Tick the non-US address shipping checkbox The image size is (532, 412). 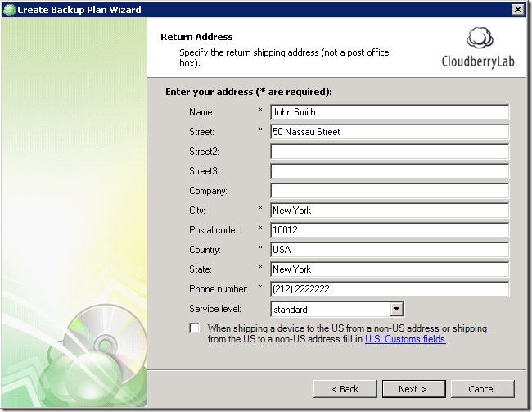195,328
